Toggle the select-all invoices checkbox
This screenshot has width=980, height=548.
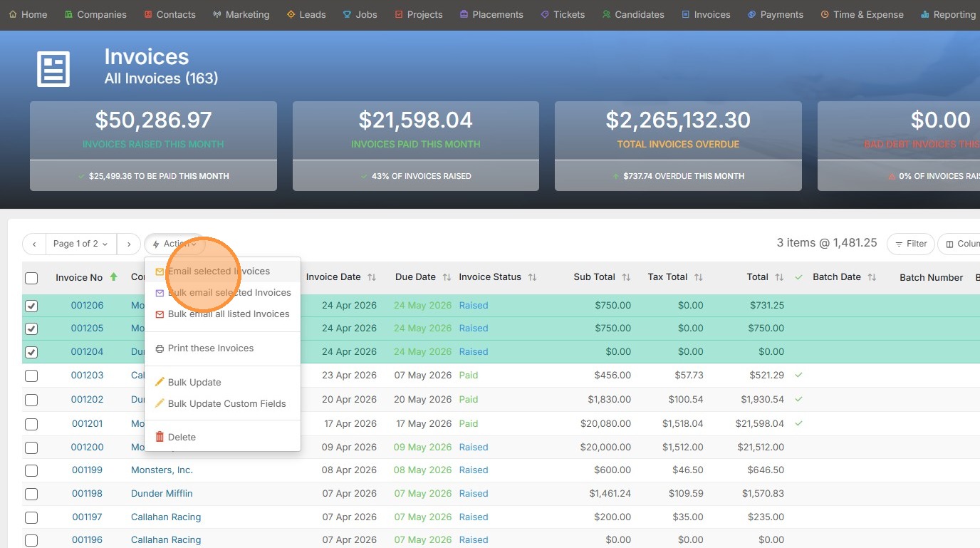(31, 278)
